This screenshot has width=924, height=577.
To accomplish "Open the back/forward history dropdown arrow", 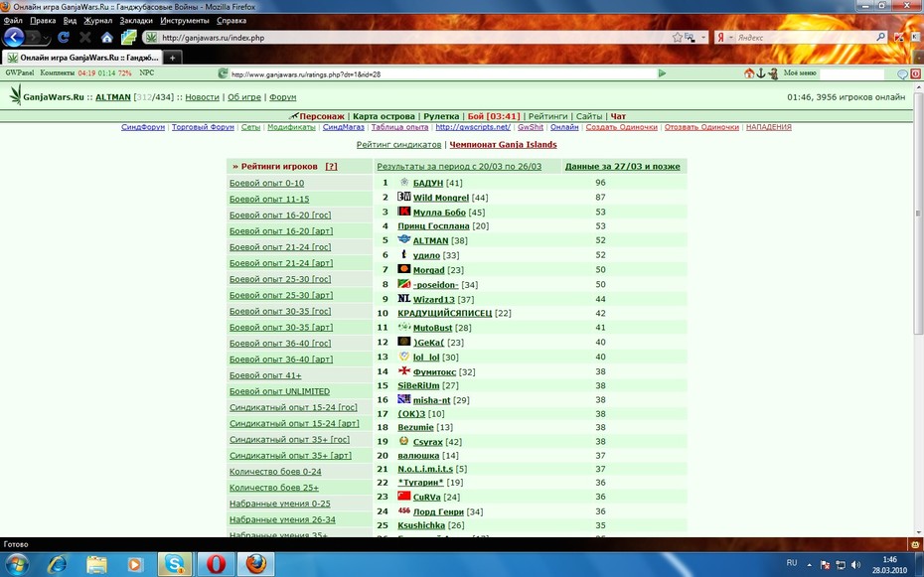I will pyautogui.click(x=46, y=38).
